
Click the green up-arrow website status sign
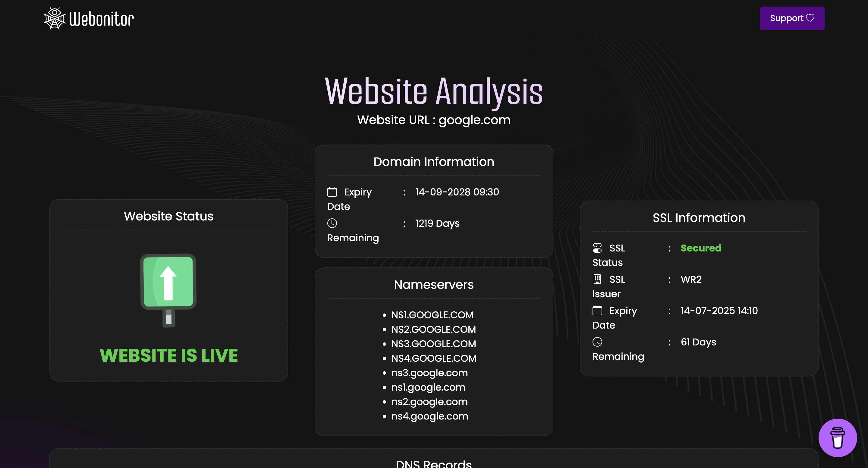click(x=168, y=290)
